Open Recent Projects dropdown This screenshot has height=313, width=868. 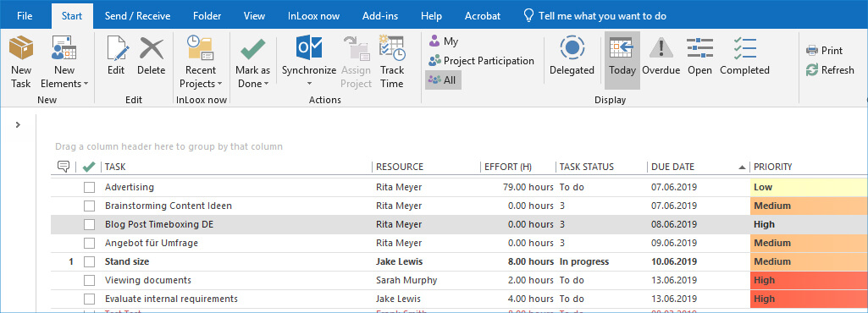tap(201, 62)
